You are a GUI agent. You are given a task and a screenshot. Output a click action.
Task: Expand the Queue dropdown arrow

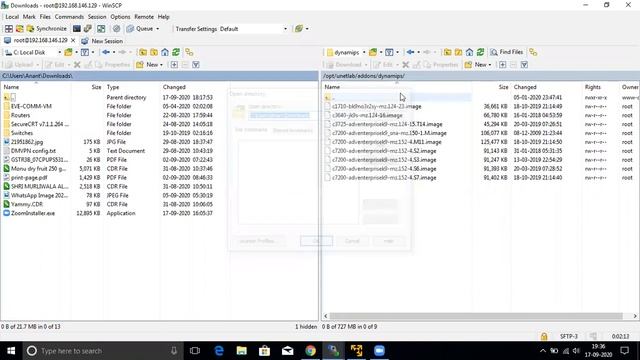coord(158,29)
